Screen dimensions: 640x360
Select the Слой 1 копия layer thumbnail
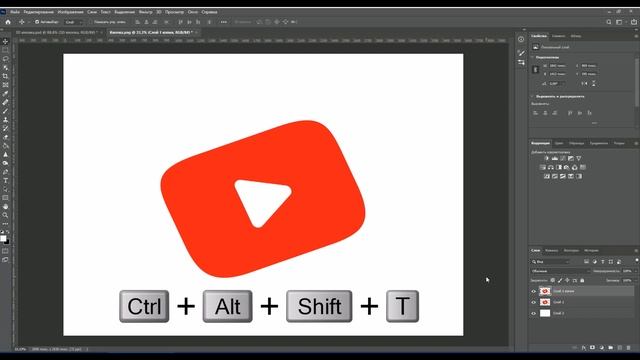(x=545, y=291)
